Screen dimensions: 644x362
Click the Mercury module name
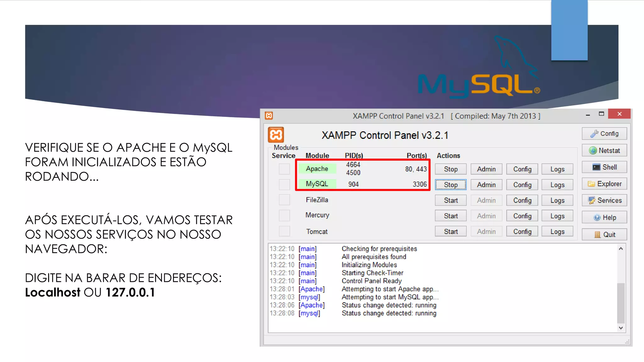point(317,215)
